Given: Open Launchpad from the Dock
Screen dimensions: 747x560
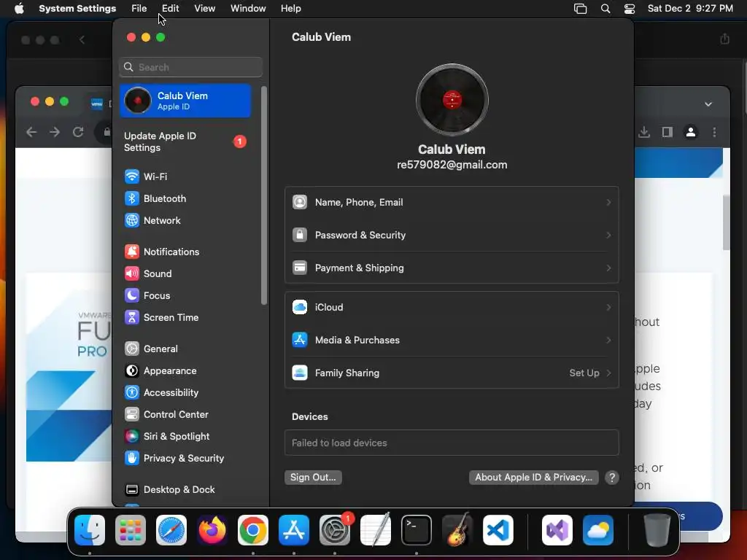Looking at the screenshot, I should (x=131, y=530).
